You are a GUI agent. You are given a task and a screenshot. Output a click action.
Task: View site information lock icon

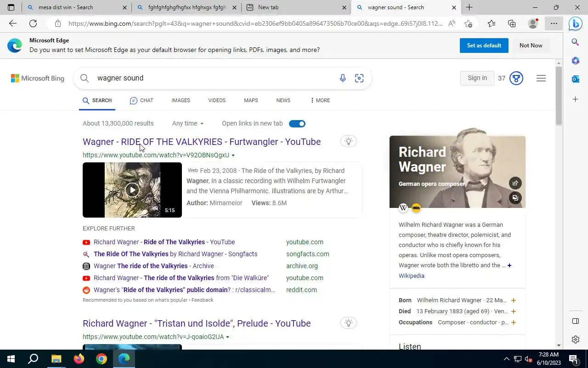tap(57, 23)
